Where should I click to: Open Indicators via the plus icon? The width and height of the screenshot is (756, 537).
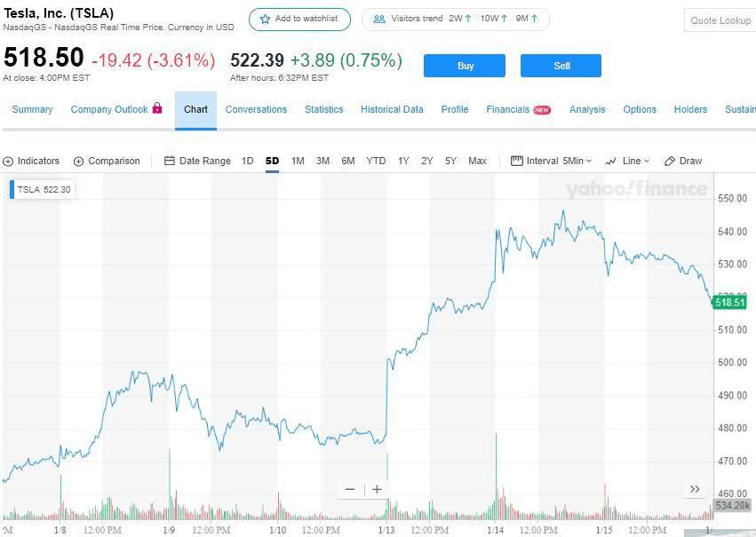8,162
